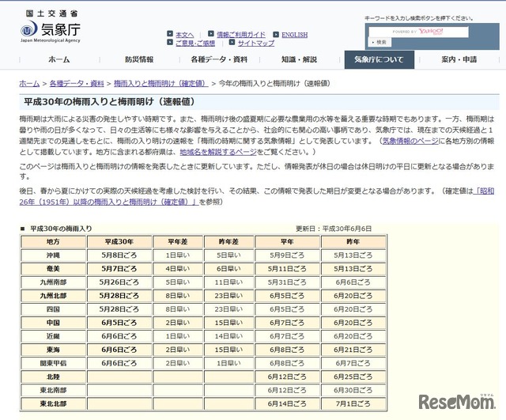Click the 7月1日ごろ cell for 東北北部

[353, 404]
